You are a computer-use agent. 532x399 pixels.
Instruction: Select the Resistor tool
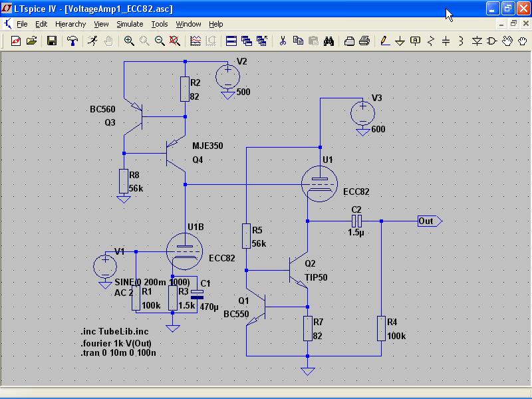(x=431, y=41)
